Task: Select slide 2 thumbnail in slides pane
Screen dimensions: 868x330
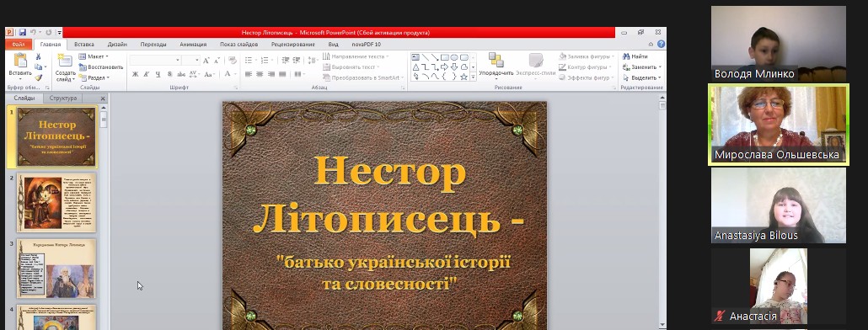Action: (56, 202)
